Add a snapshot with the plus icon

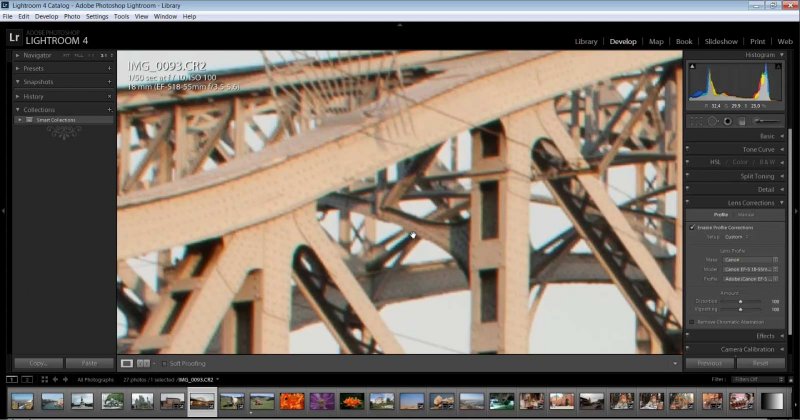click(109, 82)
